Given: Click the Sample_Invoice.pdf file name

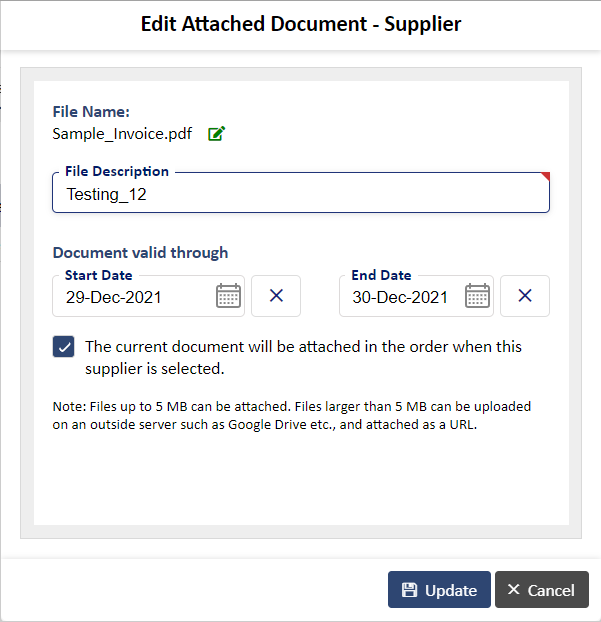Looking at the screenshot, I should pos(122,134).
